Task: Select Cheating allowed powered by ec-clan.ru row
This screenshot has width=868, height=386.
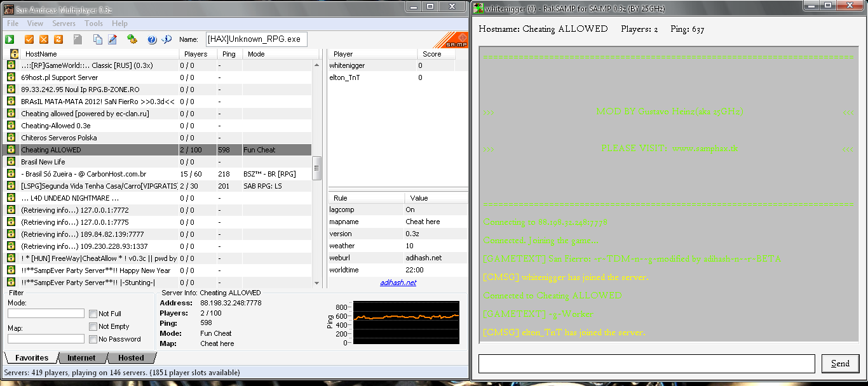Action: (x=159, y=114)
